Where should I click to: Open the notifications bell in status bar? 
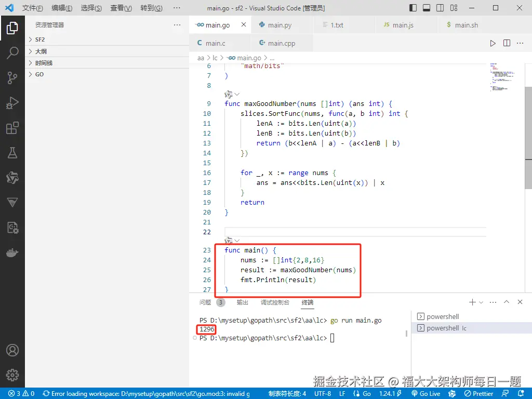point(521,393)
